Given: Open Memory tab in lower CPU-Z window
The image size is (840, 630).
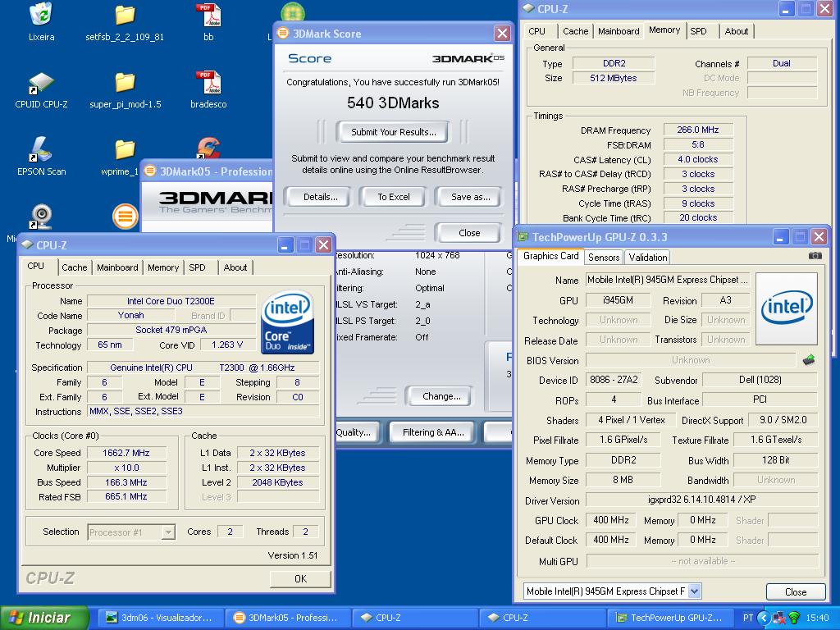Looking at the screenshot, I should click(x=163, y=267).
